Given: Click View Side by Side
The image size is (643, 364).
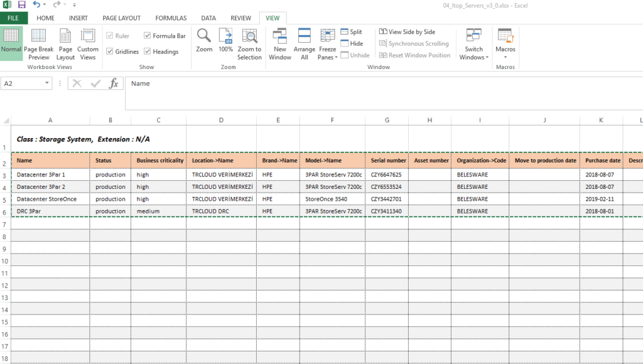Looking at the screenshot, I should [407, 32].
